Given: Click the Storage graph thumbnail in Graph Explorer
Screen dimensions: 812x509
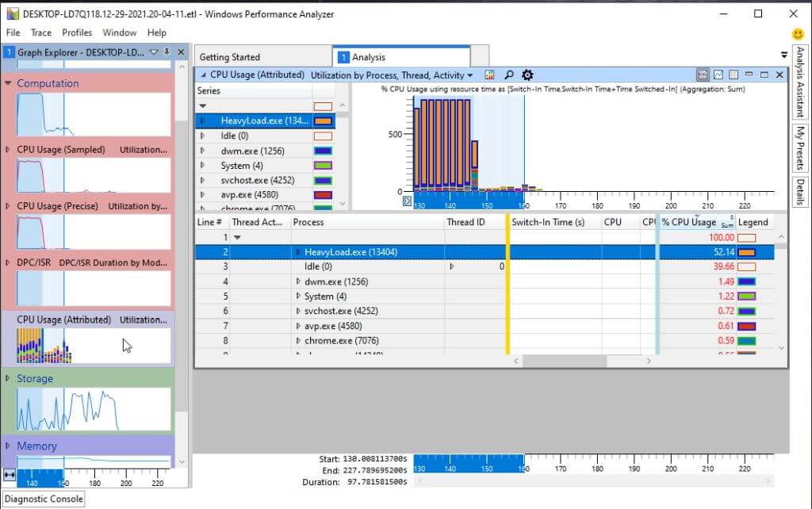Looking at the screenshot, I should [x=94, y=409].
